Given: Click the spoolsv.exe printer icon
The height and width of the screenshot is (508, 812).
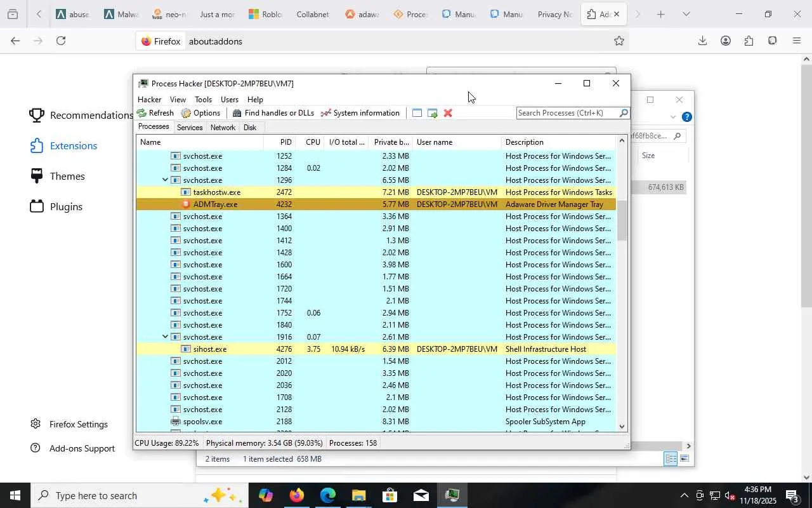Looking at the screenshot, I should pos(176,422).
